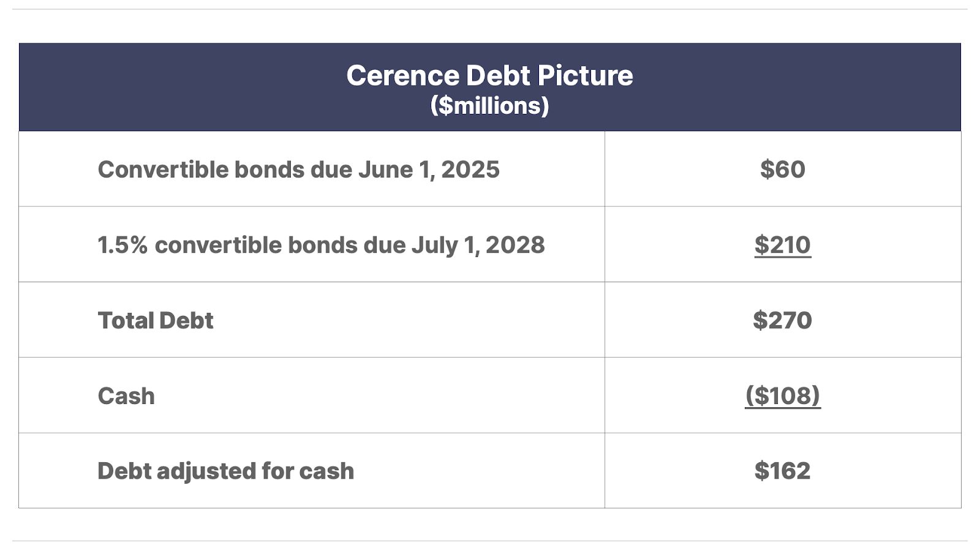The height and width of the screenshot is (551, 980).
Task: Click the $270 total debt value
Action: pos(782,320)
